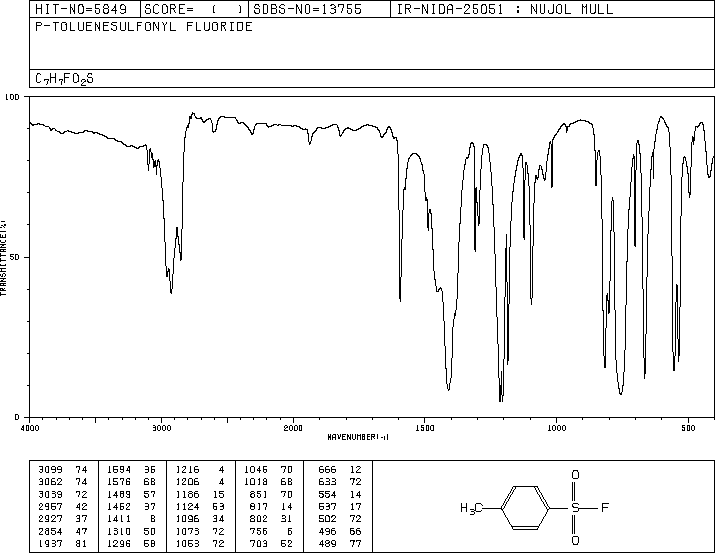The image size is (715, 553).
Task: Click peak table entry 1186
Action: click(x=187, y=494)
